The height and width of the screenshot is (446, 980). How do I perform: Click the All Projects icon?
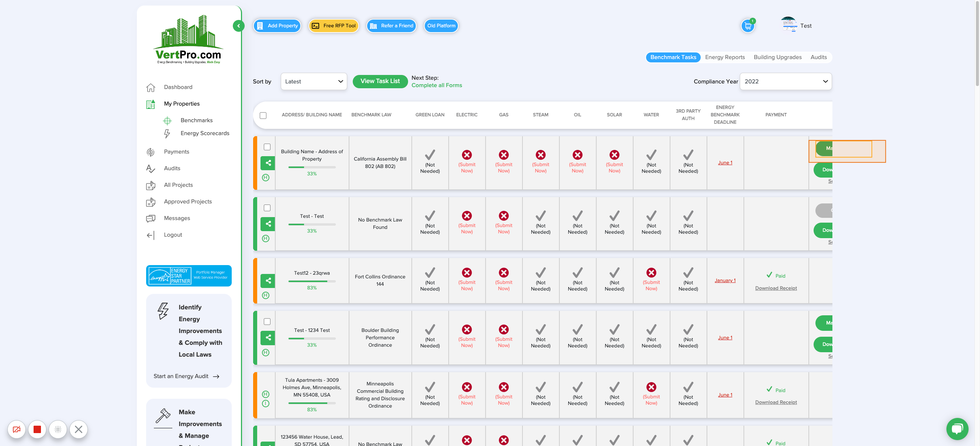click(151, 185)
